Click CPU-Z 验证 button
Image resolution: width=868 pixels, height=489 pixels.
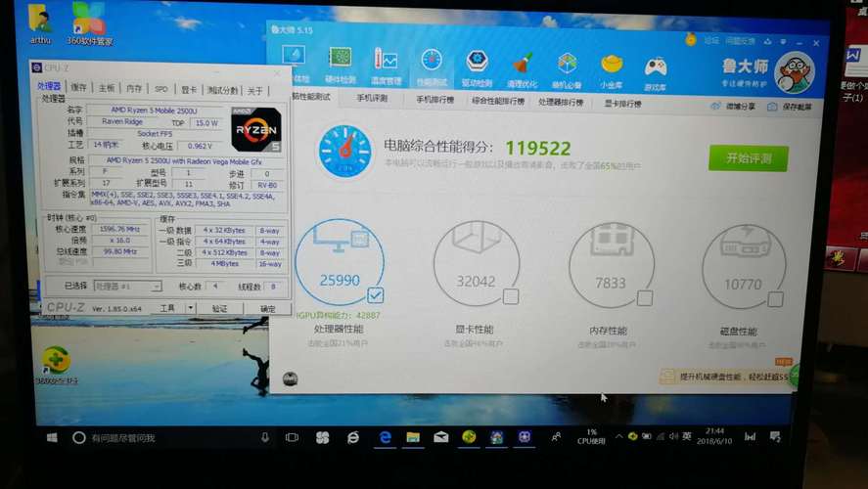(220, 308)
